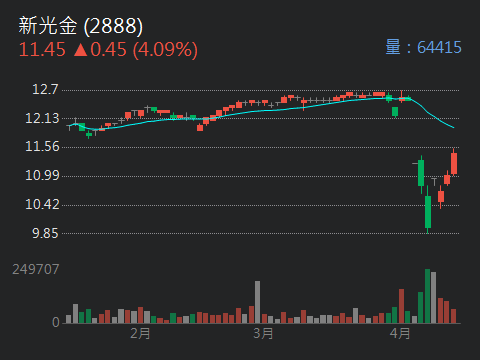The height and width of the screenshot is (360, 480).
Task: Click the last red candlestick near 11.45
Action: click(x=454, y=163)
